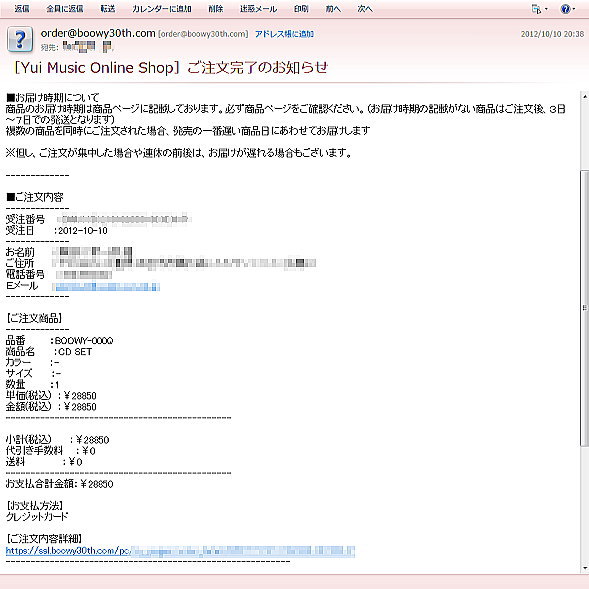Image resolution: width=589 pixels, height=589 pixels.
Task: Click the 単価(税込) ￥28850 line
Action: pos(51,396)
